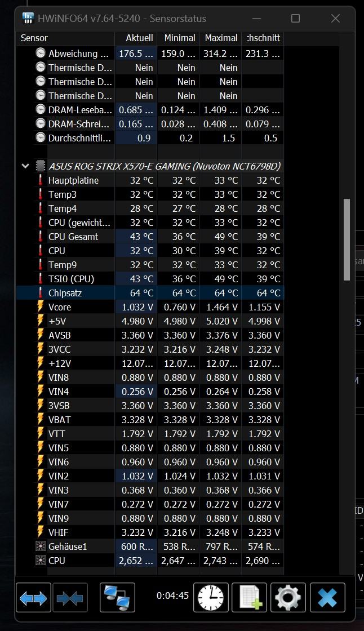Open the network remote monitoring icon
This screenshot has height=631, width=364.
point(117,598)
